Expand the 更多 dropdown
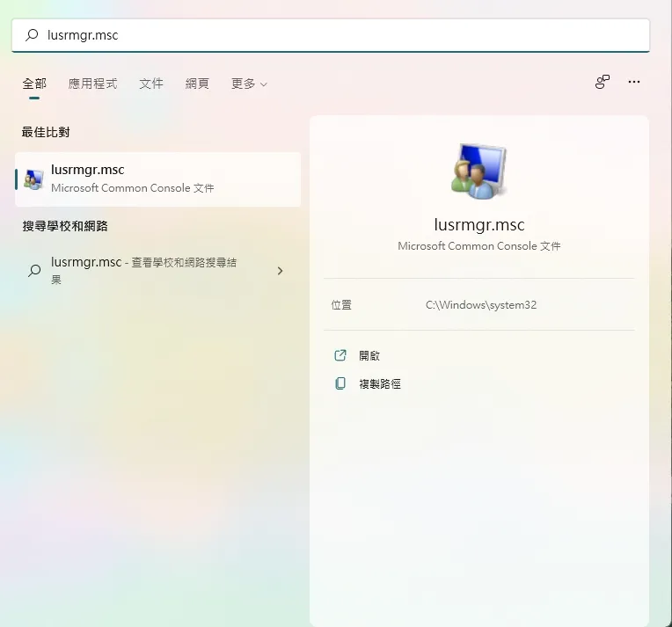672x627 pixels. 249,84
